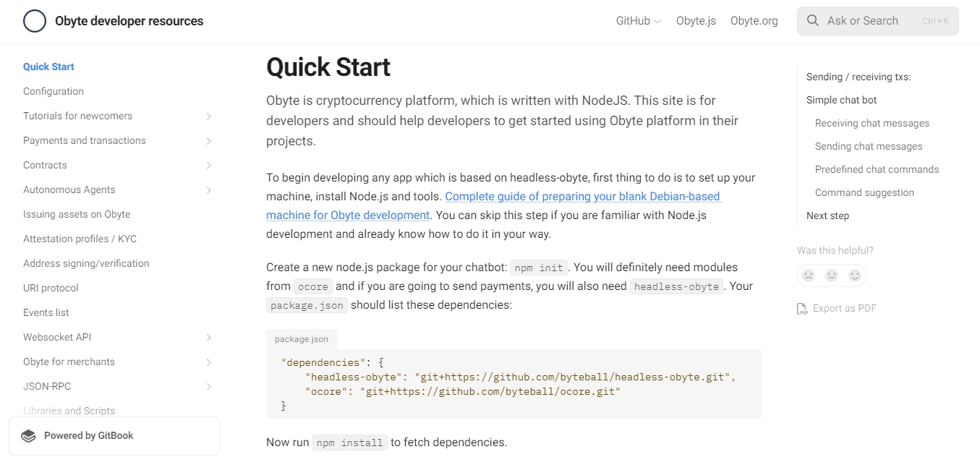
Task: Click the Obyte circle logo icon
Action: pyautogui.click(x=35, y=21)
